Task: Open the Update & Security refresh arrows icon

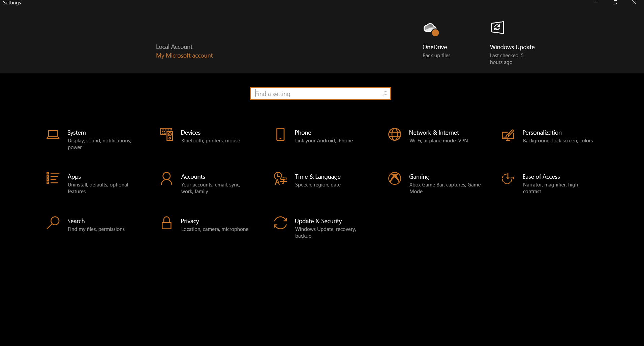Action: click(280, 223)
